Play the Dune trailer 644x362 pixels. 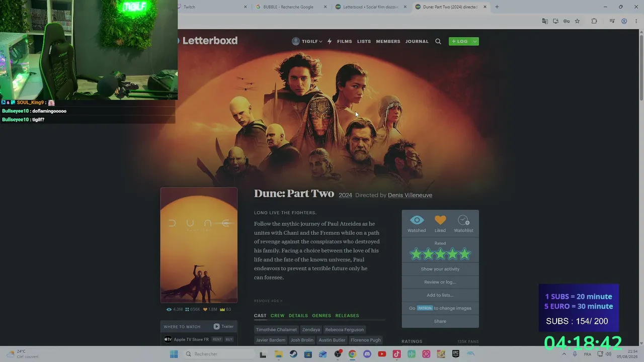pos(223,326)
